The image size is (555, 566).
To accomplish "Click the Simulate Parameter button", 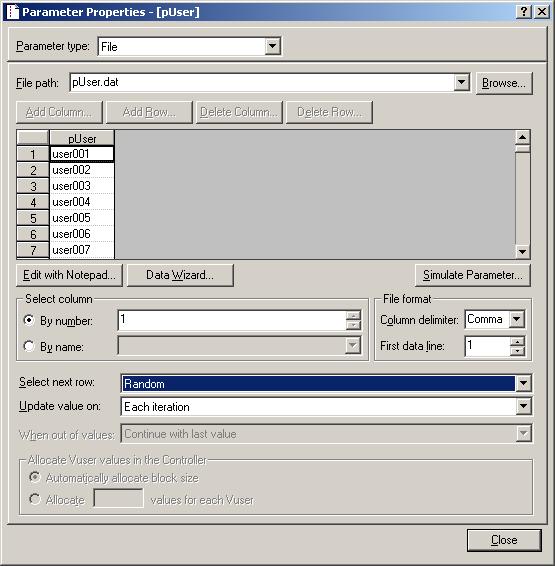I will pos(473,275).
